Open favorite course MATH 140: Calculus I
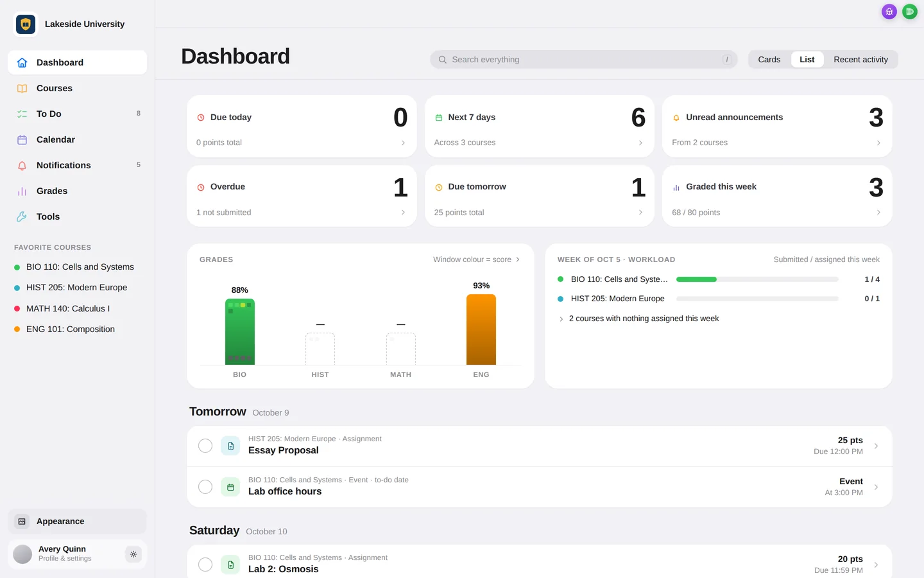Screen dimensions: 924x578 pyautogui.click(x=77, y=309)
